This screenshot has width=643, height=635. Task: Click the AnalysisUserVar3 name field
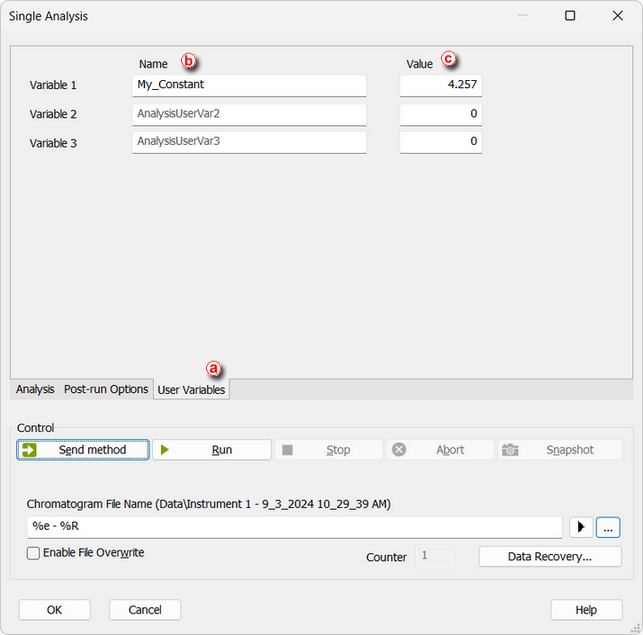click(249, 142)
